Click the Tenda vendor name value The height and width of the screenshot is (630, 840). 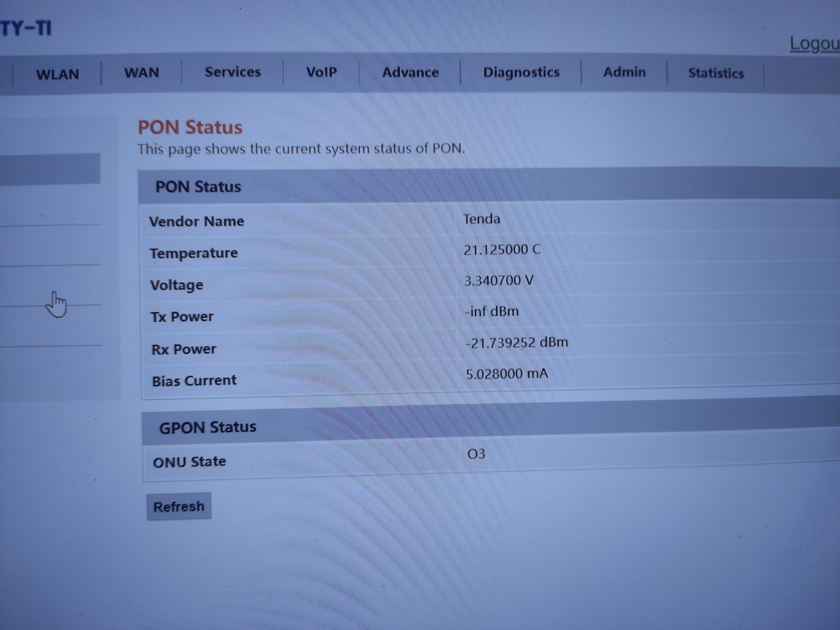coord(482,219)
